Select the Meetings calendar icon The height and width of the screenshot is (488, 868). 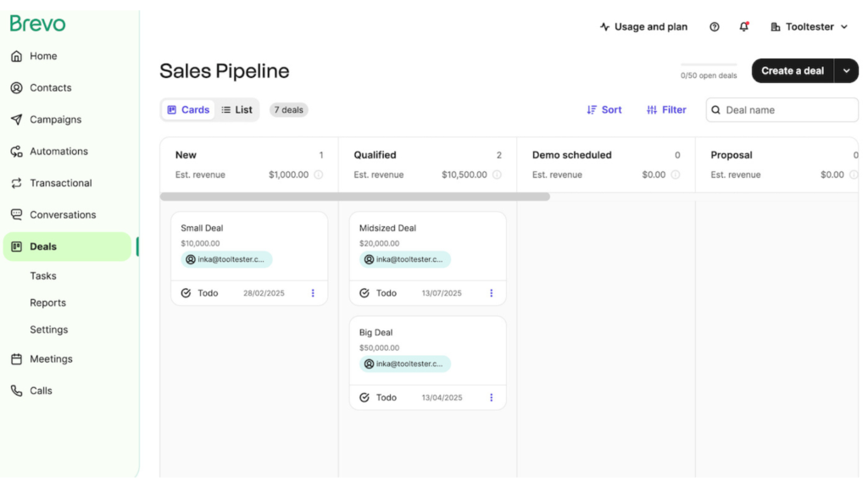pyautogui.click(x=17, y=358)
